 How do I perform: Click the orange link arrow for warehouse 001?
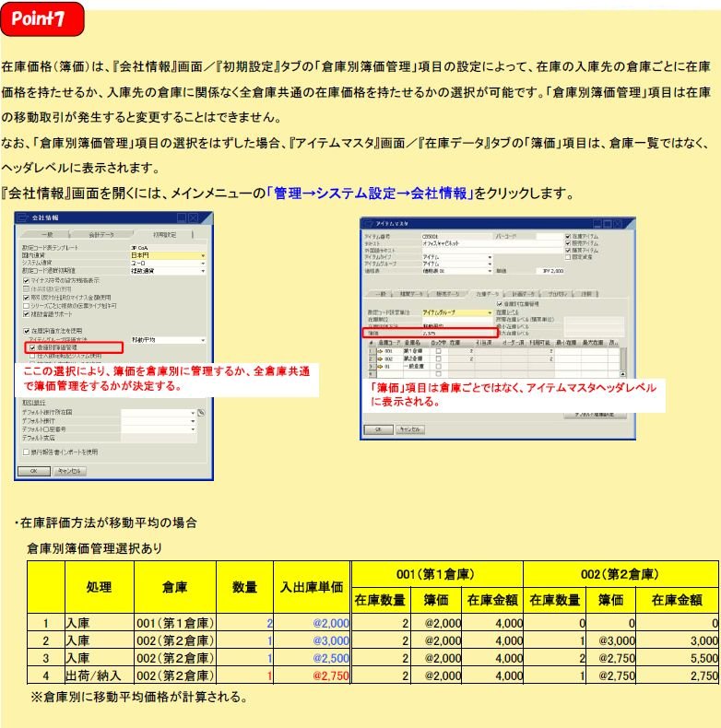point(378,351)
